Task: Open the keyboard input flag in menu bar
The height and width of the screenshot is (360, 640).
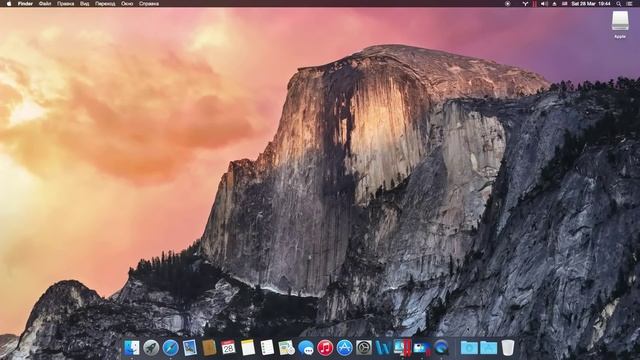Action: point(565,4)
